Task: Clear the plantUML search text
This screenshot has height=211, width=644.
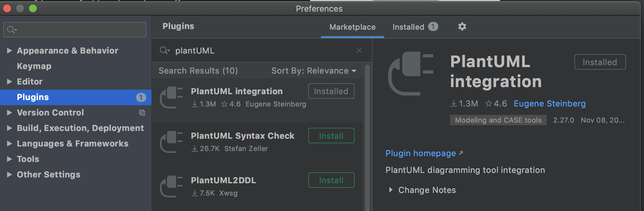Action: coord(359,50)
